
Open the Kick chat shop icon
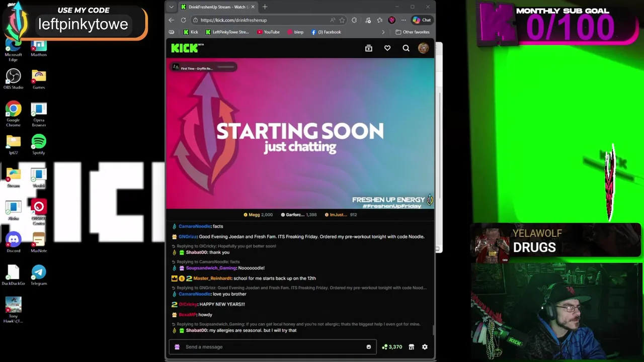pos(411,347)
